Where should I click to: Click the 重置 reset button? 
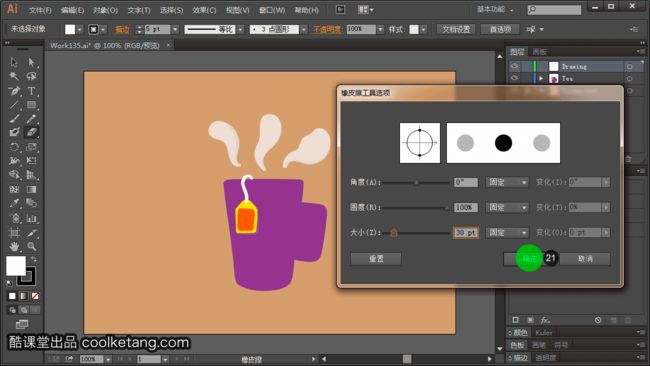[376, 259]
